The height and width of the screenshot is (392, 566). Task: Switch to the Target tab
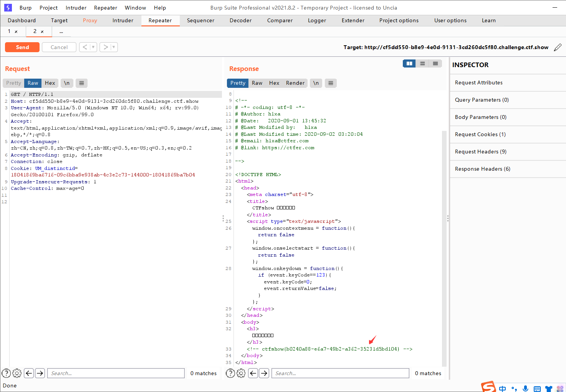tap(59, 20)
